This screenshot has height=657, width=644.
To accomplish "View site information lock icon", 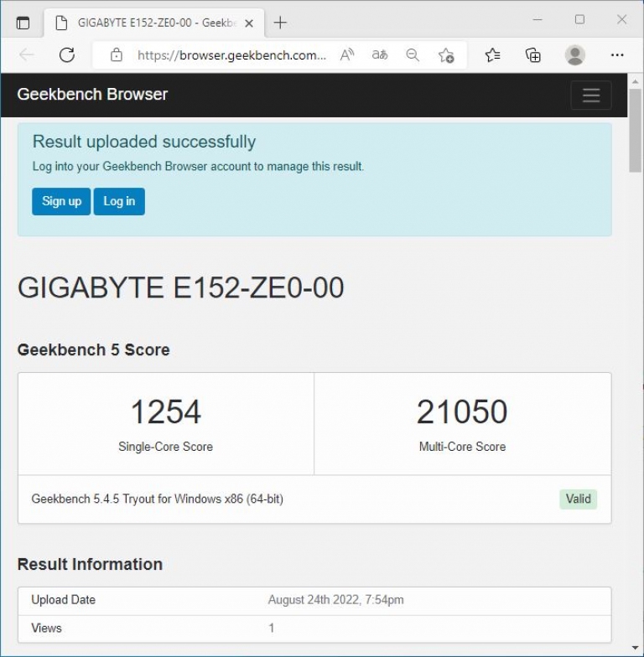I will click(x=116, y=55).
